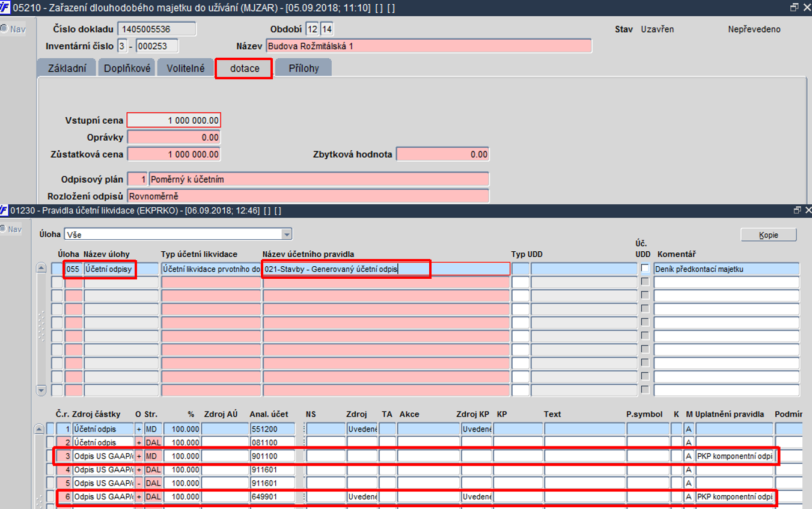Viewport: 812px width, 509px height.
Task: Click Anal. účet cell 551200
Action: point(272,429)
